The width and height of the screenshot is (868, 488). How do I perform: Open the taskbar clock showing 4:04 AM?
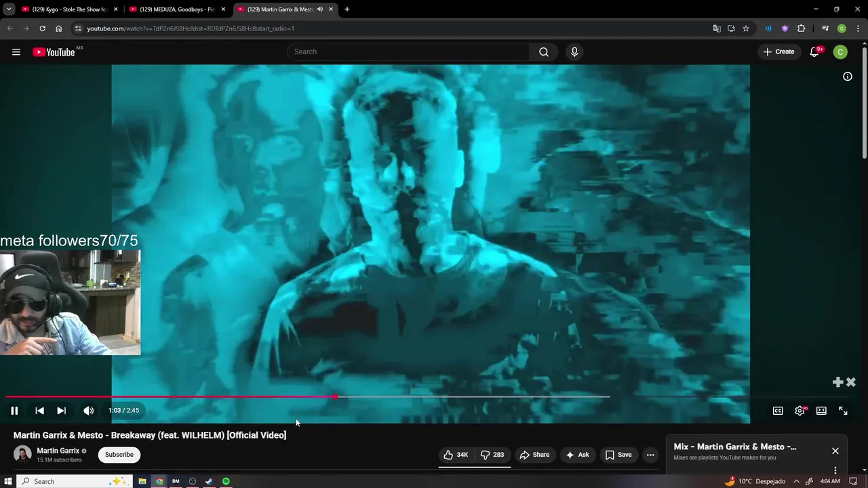(x=830, y=481)
